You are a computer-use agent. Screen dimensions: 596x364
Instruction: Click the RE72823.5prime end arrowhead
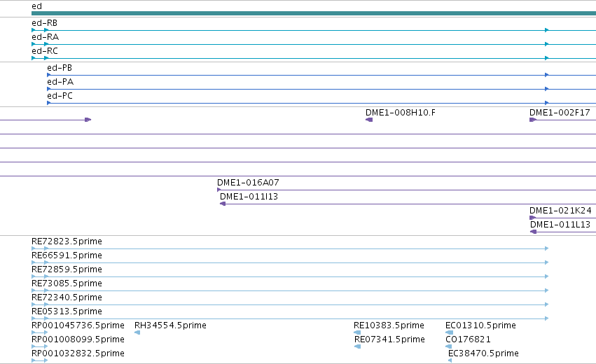(x=546, y=248)
